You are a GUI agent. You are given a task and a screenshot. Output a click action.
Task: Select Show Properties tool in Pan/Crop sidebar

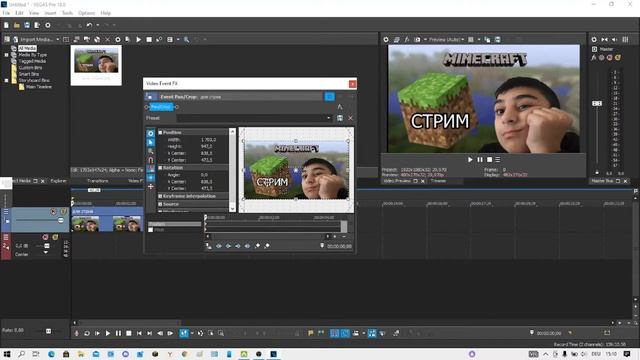151,133
